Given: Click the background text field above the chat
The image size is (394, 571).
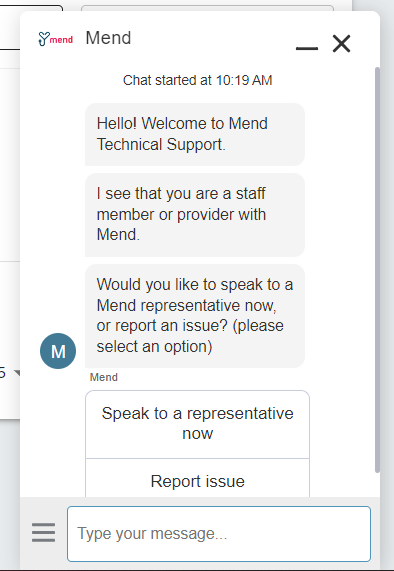Looking at the screenshot, I should 207,8.
